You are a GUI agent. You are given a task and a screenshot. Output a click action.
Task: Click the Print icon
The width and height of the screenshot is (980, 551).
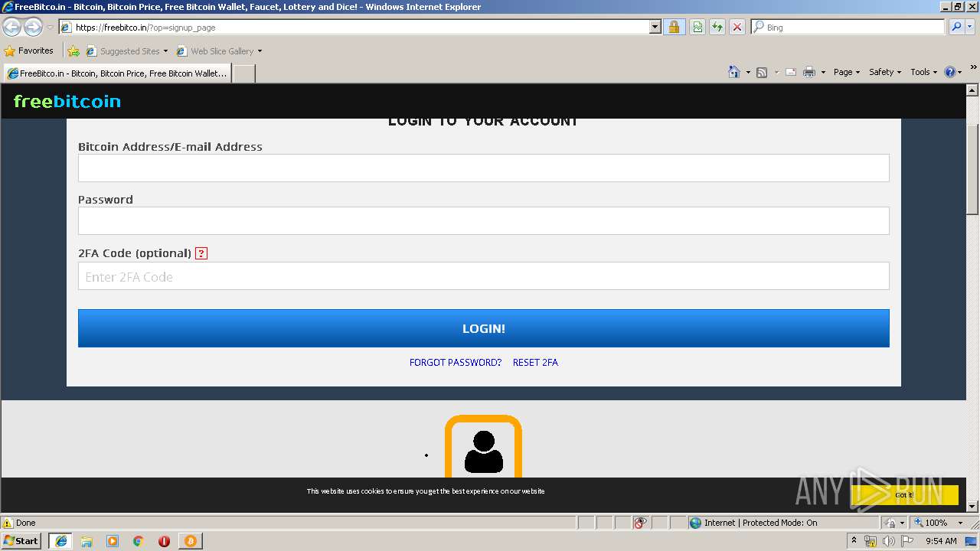pos(809,72)
